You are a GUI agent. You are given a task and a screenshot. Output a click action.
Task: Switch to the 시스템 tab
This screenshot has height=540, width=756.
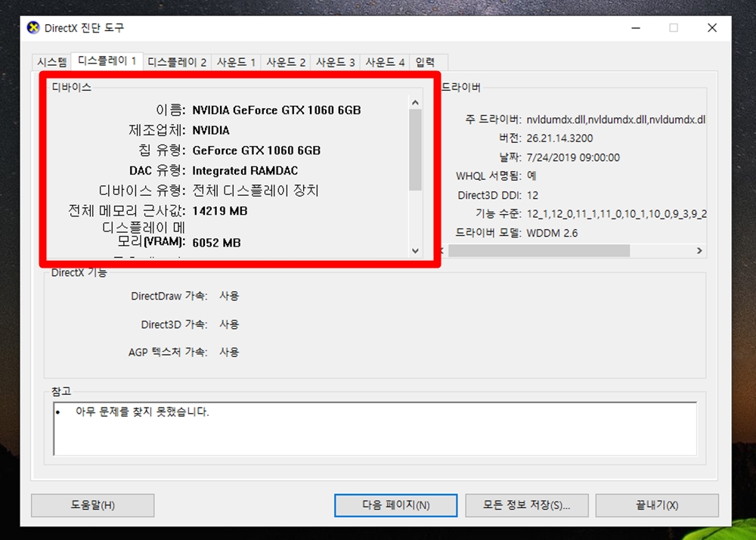tap(52, 62)
